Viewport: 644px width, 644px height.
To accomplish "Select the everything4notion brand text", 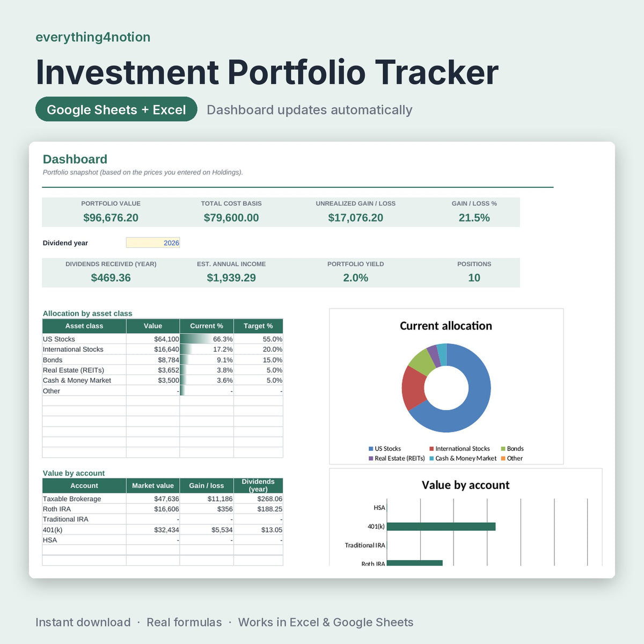I will pos(93,37).
